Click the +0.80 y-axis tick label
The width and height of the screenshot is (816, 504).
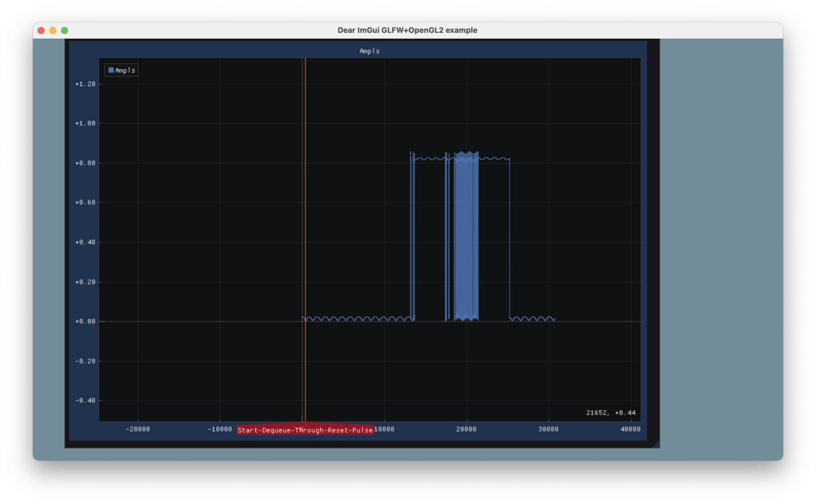(85, 163)
